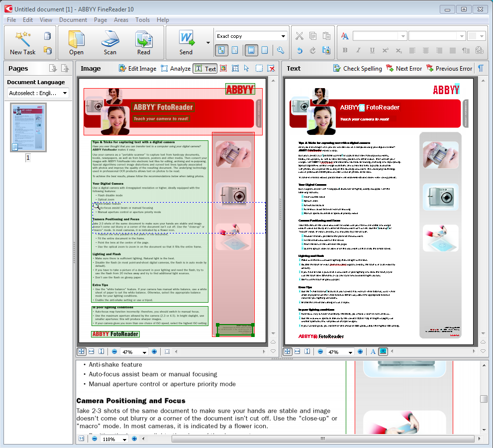Screen dimensions: 493x448
Task: Open the Edit menu
Action: 28,20
